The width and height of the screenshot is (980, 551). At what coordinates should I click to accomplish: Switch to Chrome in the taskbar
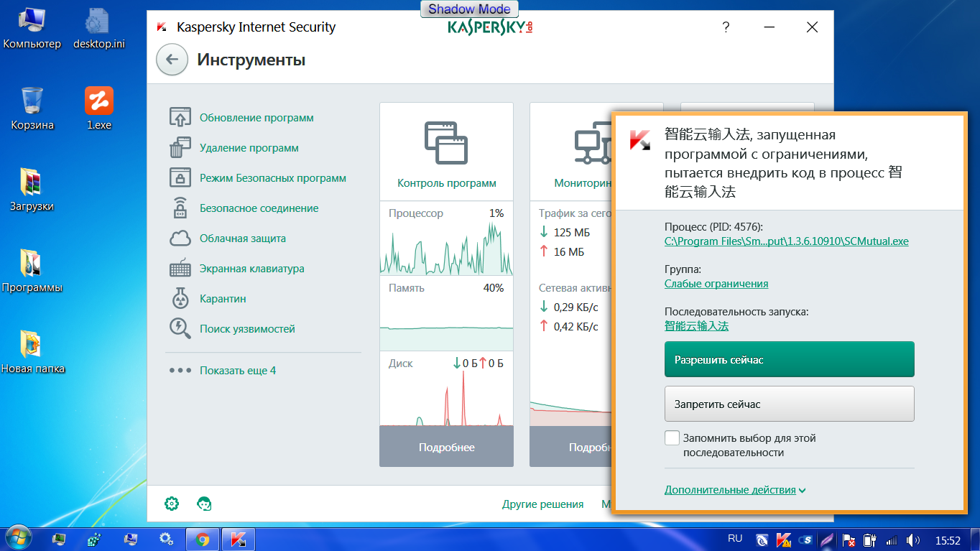pyautogui.click(x=203, y=540)
